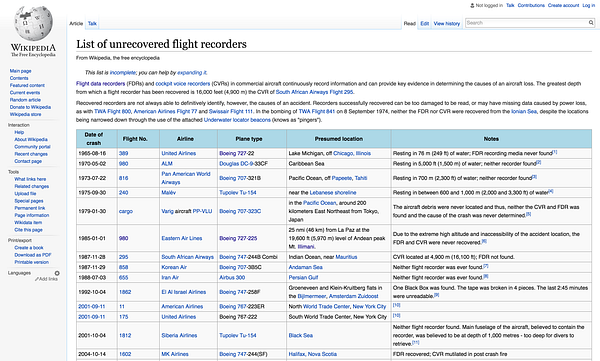The image size is (600, 361).
Task: Open Contents in sidebar
Action: coord(19,78)
